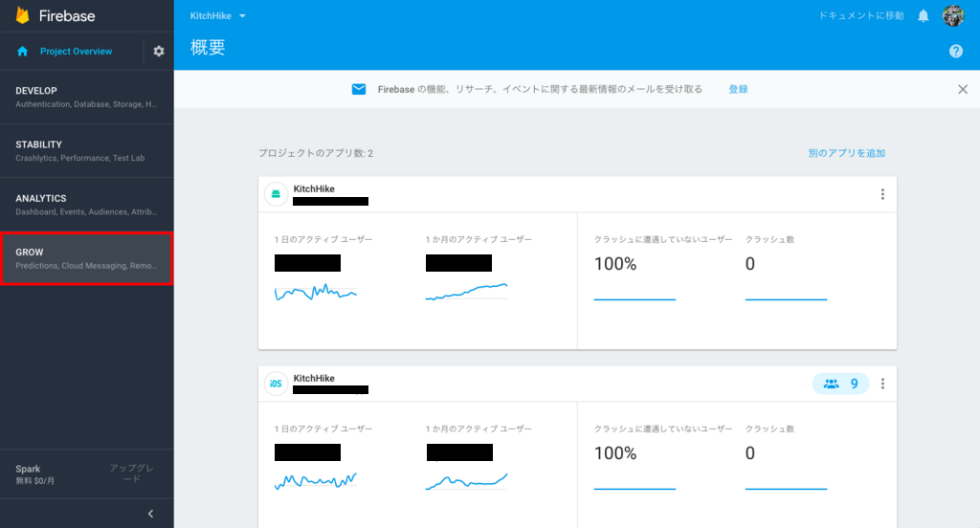Click Android crash count 0 value
Image resolution: width=980 pixels, height=528 pixels.
(x=750, y=264)
